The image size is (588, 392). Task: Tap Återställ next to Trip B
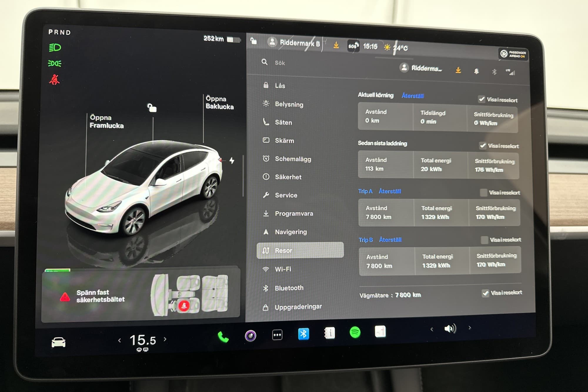click(x=390, y=240)
